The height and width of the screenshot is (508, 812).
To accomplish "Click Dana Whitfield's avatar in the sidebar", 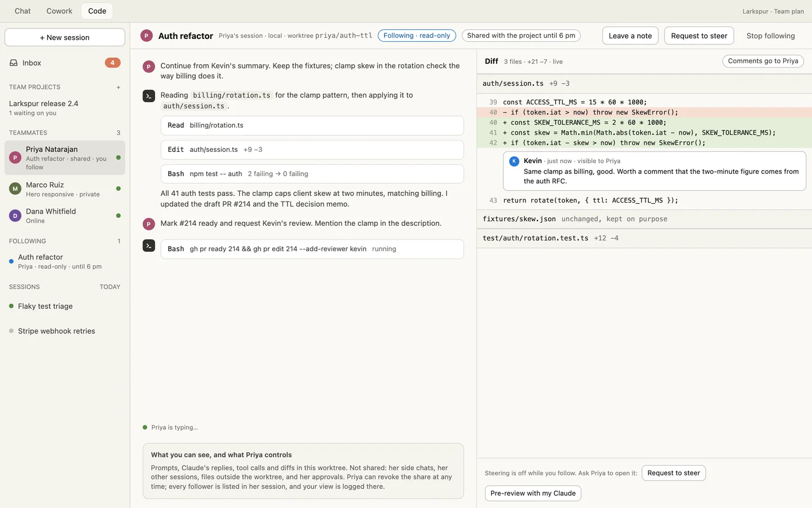I will click(x=15, y=215).
